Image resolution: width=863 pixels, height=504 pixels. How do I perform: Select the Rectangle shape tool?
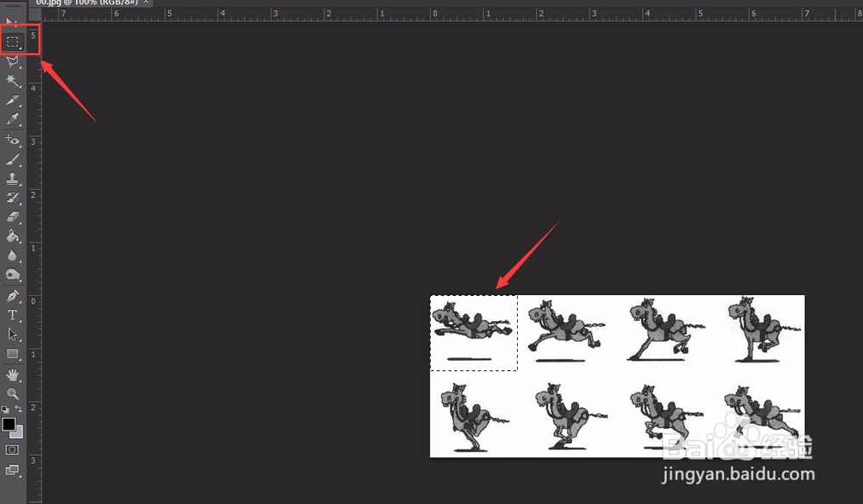click(12, 354)
